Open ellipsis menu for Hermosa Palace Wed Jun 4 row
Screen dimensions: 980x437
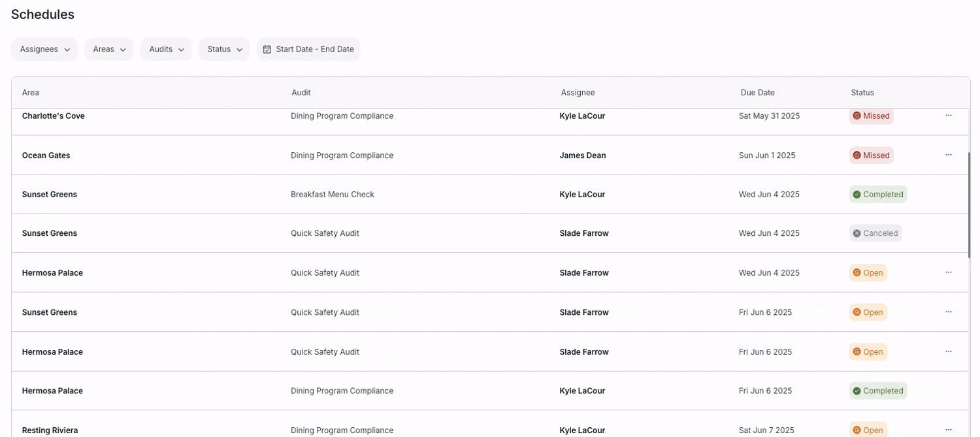pos(949,272)
